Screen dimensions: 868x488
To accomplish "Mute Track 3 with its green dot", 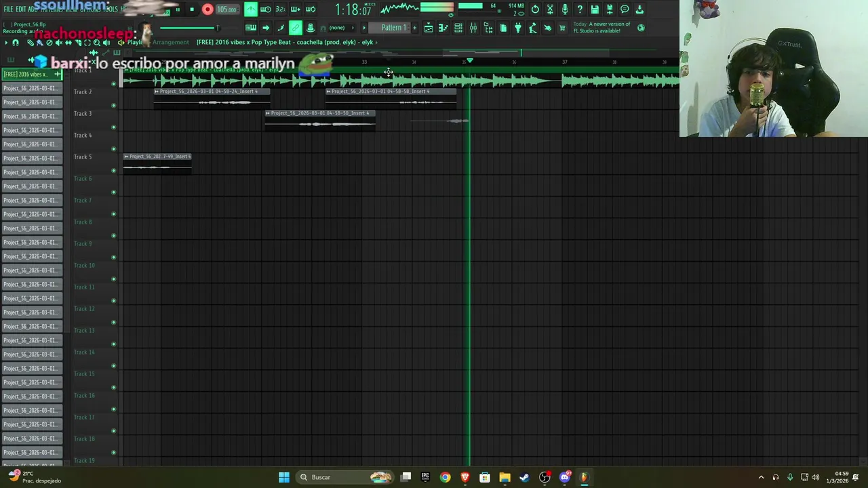I will click(x=113, y=127).
